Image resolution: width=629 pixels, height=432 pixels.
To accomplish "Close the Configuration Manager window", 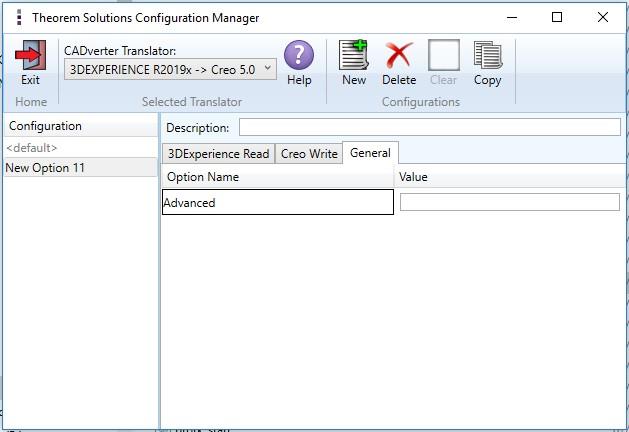I will tap(603, 17).
